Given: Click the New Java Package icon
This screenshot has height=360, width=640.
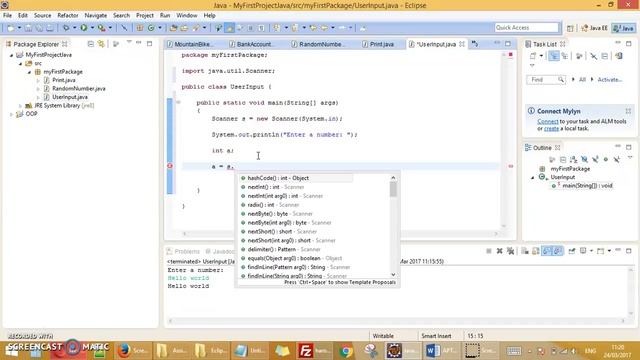Looking at the screenshot, I should point(140,28).
